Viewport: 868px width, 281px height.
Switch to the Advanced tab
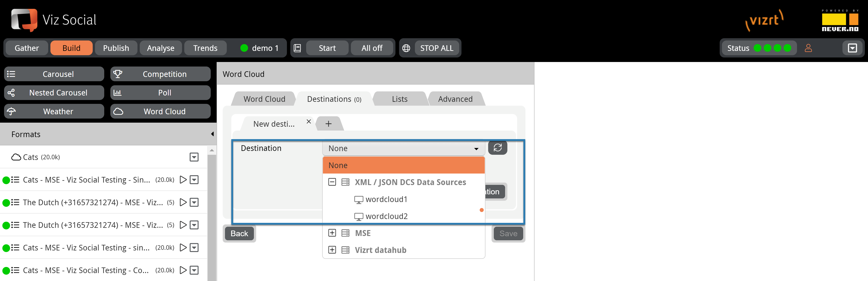[455, 99]
